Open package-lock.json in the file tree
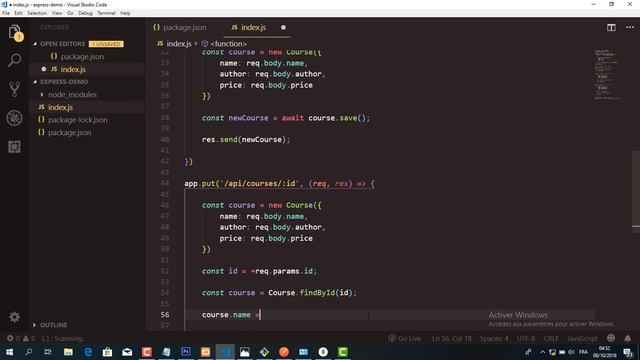 78,120
